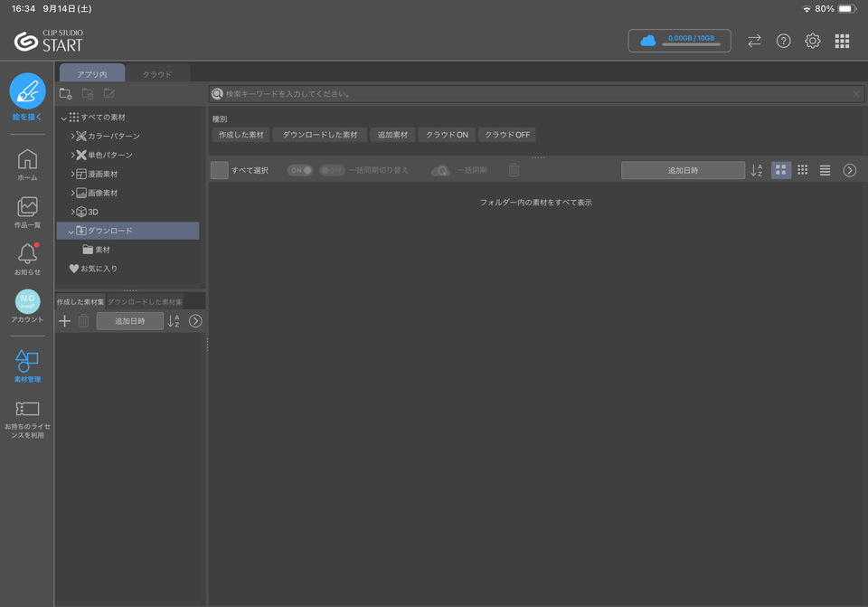Toggle the クラウド OFF filter
This screenshot has height=607, width=868.
507,135
